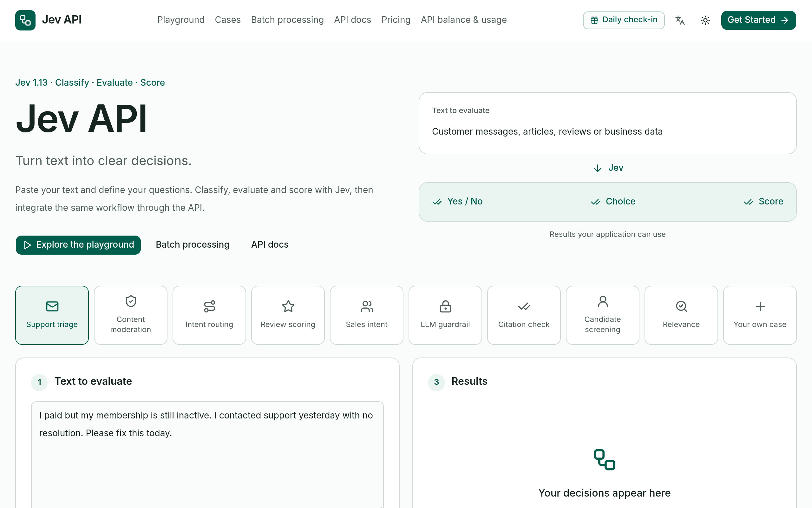
Task: Click the 'Your decisions appear here' placeholder text
Action: tap(604, 493)
